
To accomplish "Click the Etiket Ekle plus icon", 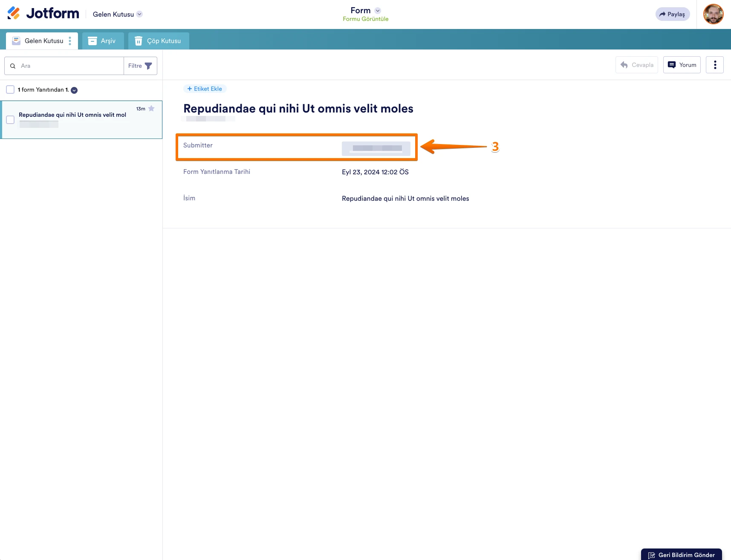I will pos(190,89).
